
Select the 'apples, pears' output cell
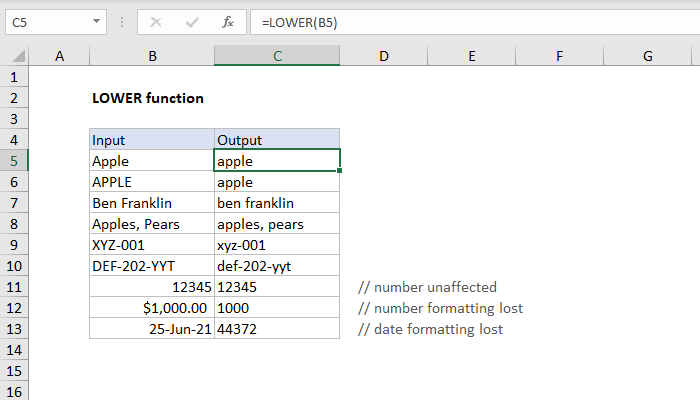(x=277, y=224)
